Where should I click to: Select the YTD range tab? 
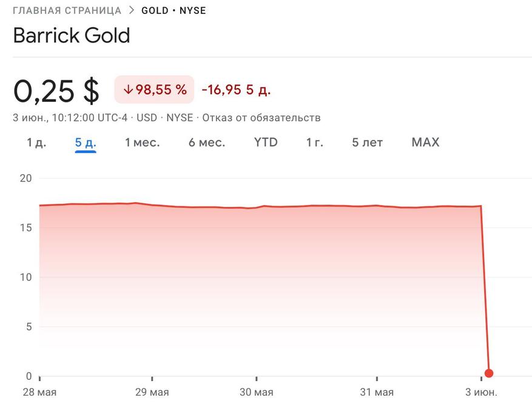tap(266, 143)
